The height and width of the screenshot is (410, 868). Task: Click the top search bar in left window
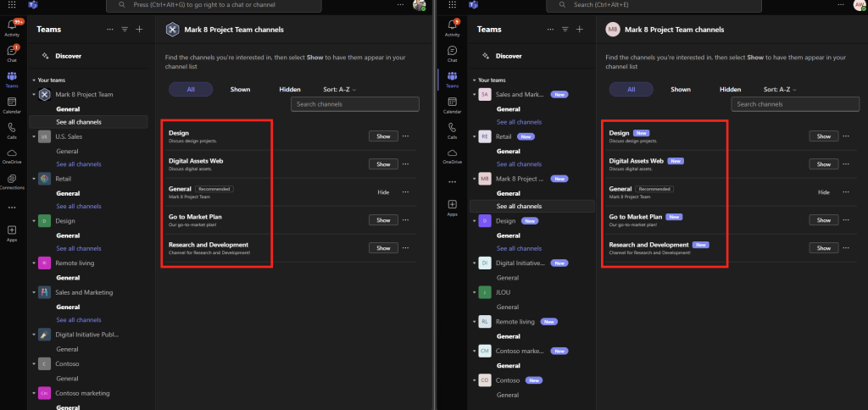click(213, 5)
